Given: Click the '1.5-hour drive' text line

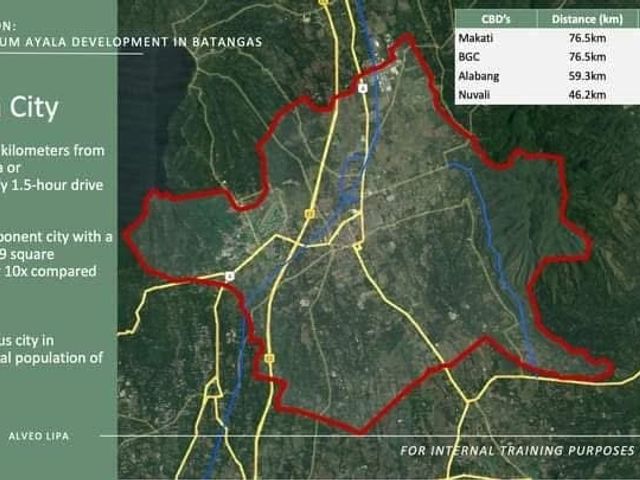Looking at the screenshot, I should 57,185.
